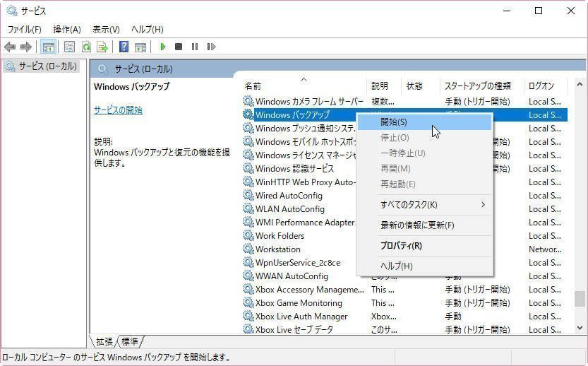The image size is (588, 366).
Task: Open the ヘルプ(H) menu in menu bar
Action: [x=148, y=29]
